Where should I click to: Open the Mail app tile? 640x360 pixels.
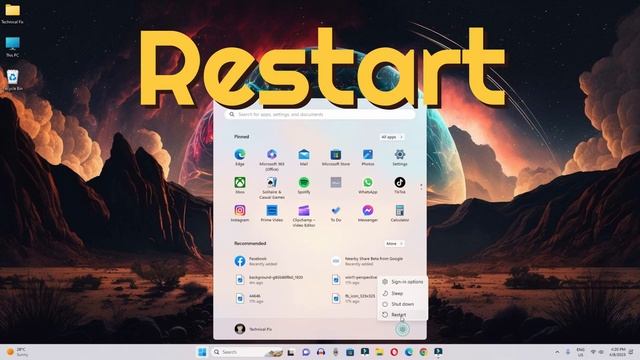point(304,157)
